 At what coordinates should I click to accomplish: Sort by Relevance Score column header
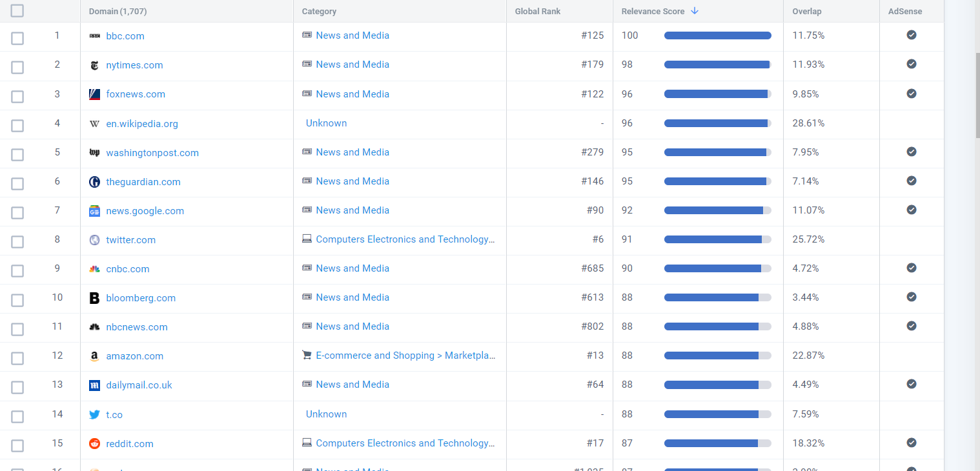coord(653,12)
